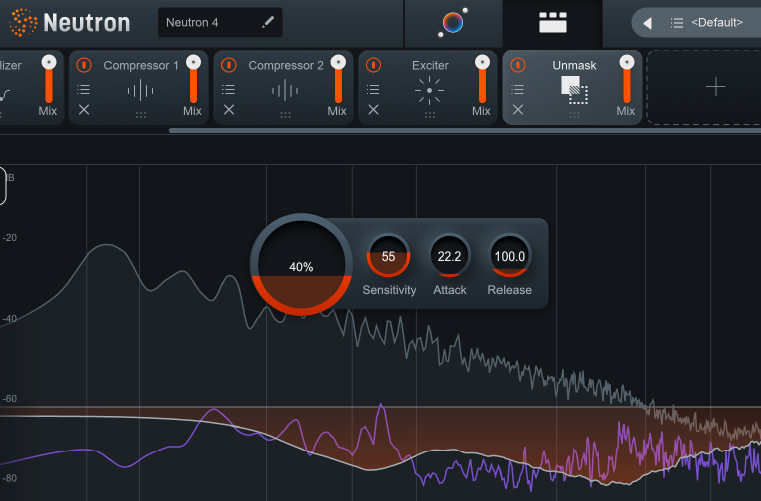Select the Compressor 1 module title

pyautogui.click(x=141, y=65)
